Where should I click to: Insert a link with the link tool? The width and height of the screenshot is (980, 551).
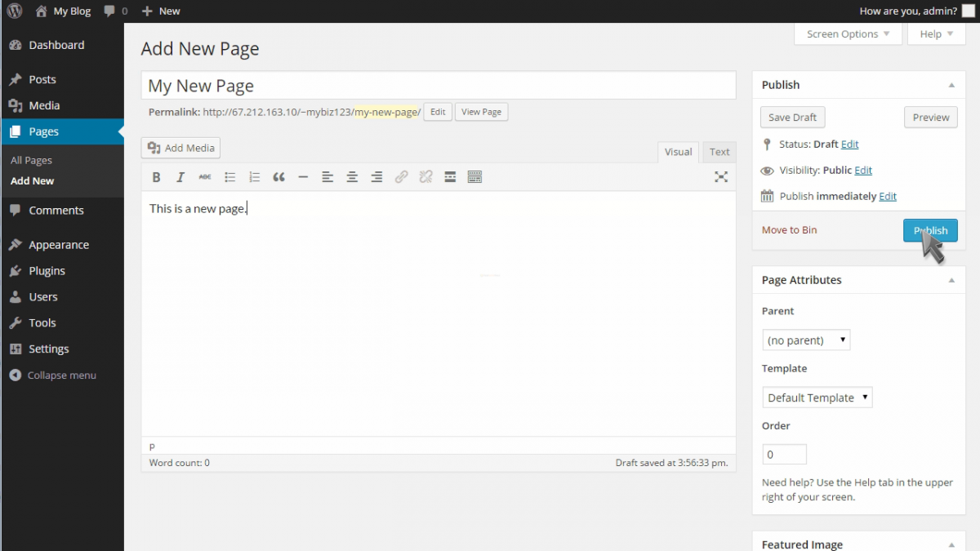tap(401, 176)
